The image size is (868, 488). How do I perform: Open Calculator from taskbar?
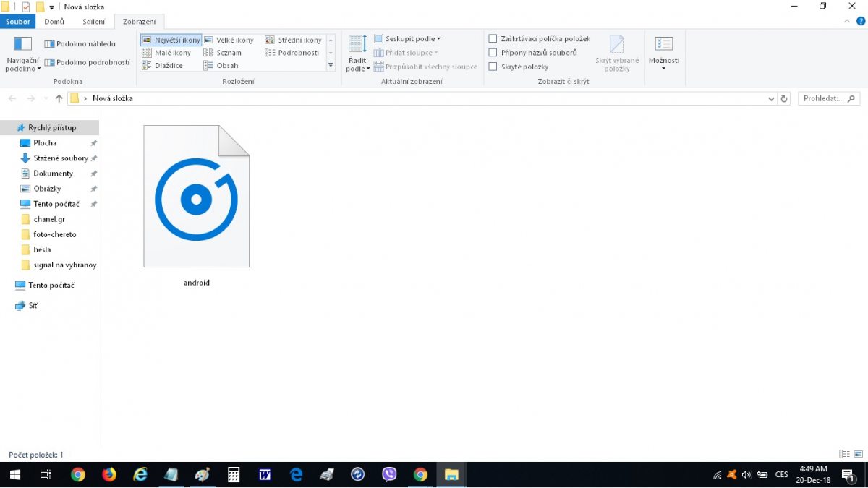tap(234, 475)
